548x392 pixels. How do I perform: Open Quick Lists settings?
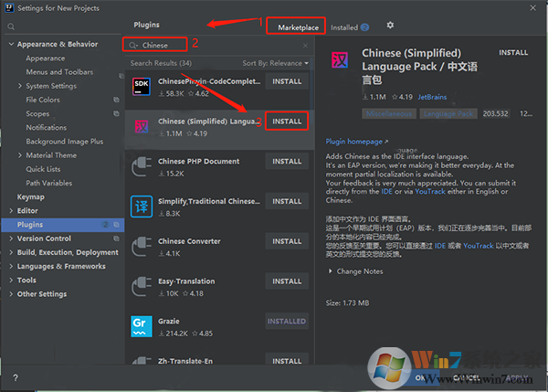pyautogui.click(x=43, y=169)
